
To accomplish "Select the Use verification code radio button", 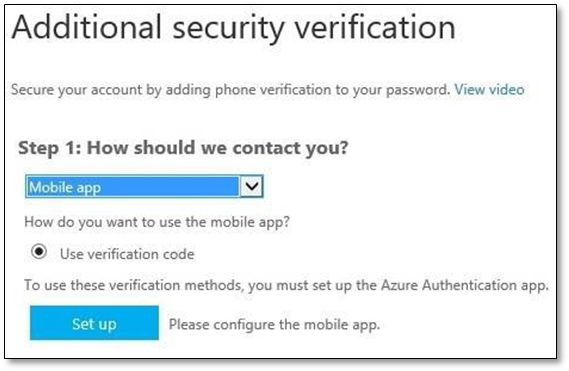I will pyautogui.click(x=38, y=252).
